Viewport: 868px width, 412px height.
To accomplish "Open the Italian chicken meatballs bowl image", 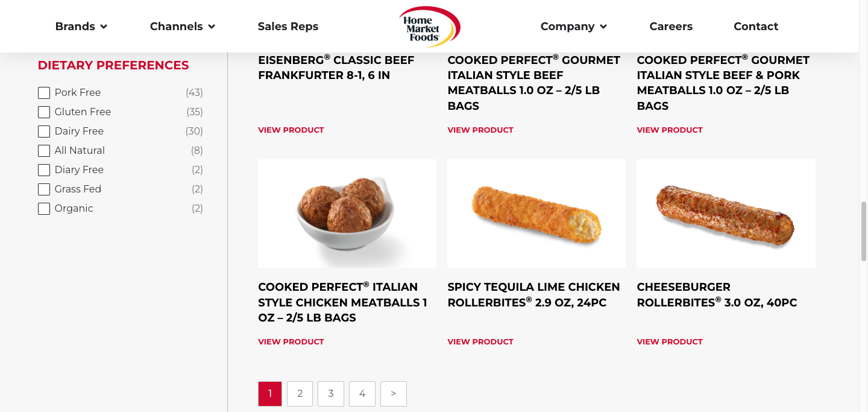I will coord(347,214).
